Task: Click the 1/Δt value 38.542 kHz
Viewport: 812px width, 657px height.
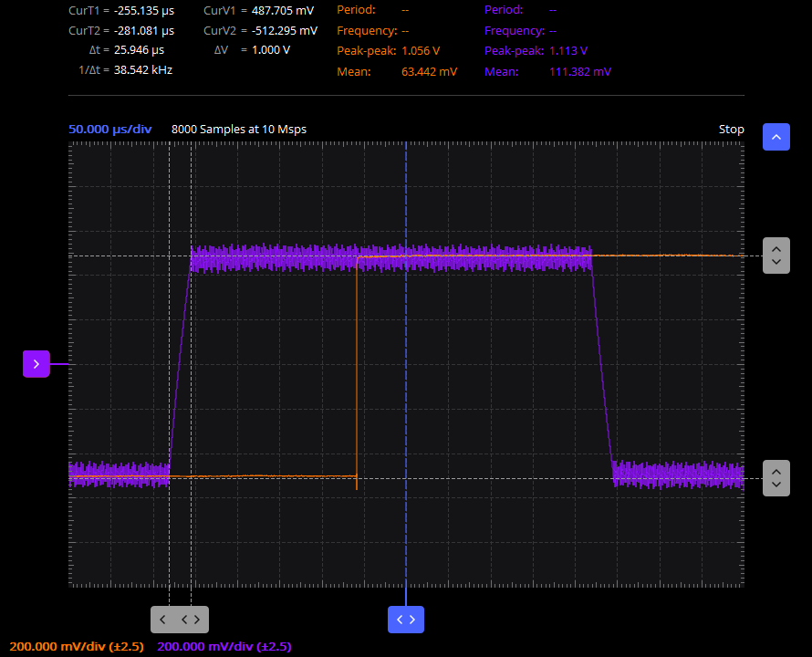Action: [x=143, y=70]
